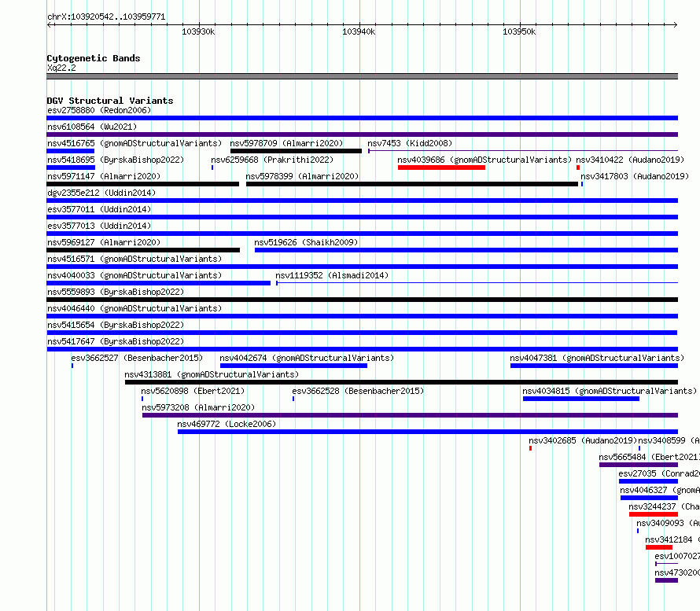Click the esv2758880 (Redon2006) variant label
Image resolution: width=700 pixels, height=611 pixels.
99,110
